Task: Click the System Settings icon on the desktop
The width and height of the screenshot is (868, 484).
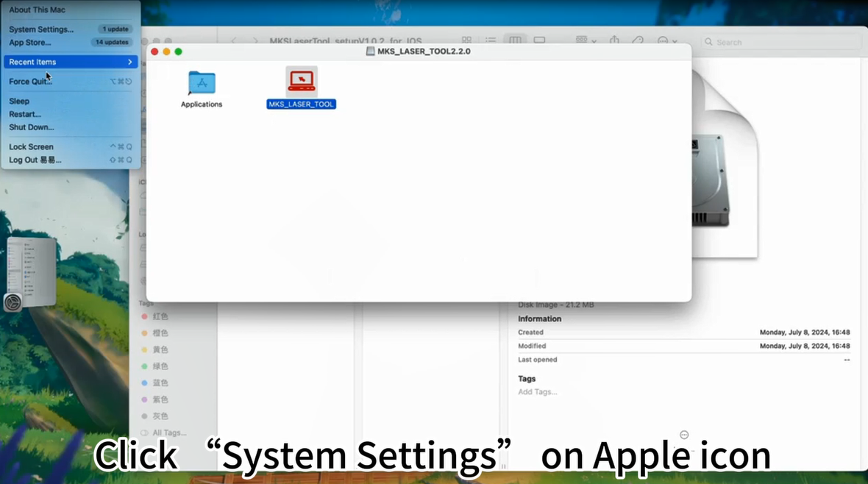Action: coord(13,302)
